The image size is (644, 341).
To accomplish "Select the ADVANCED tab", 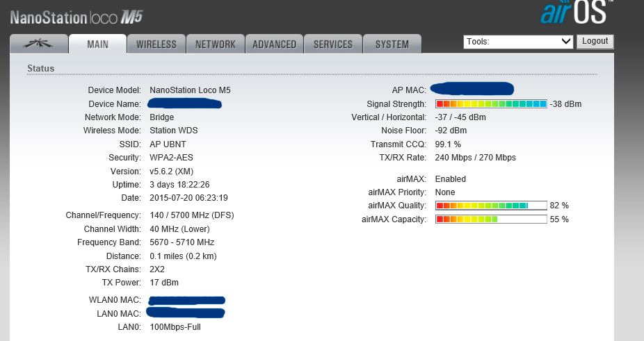I will pyautogui.click(x=274, y=44).
